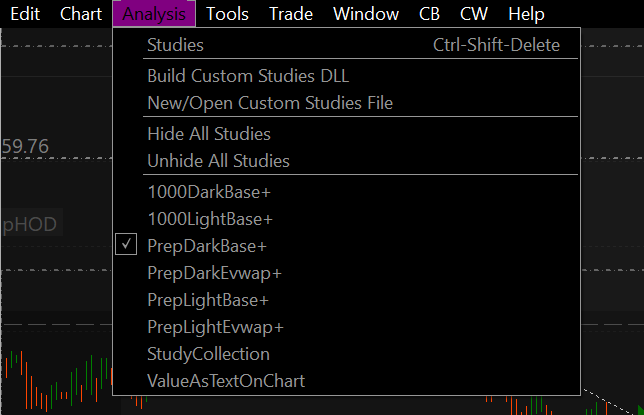Uncheck the PrepDarkBase+ study collection
Image resolution: width=644 pixels, height=415 pixels.
207,245
